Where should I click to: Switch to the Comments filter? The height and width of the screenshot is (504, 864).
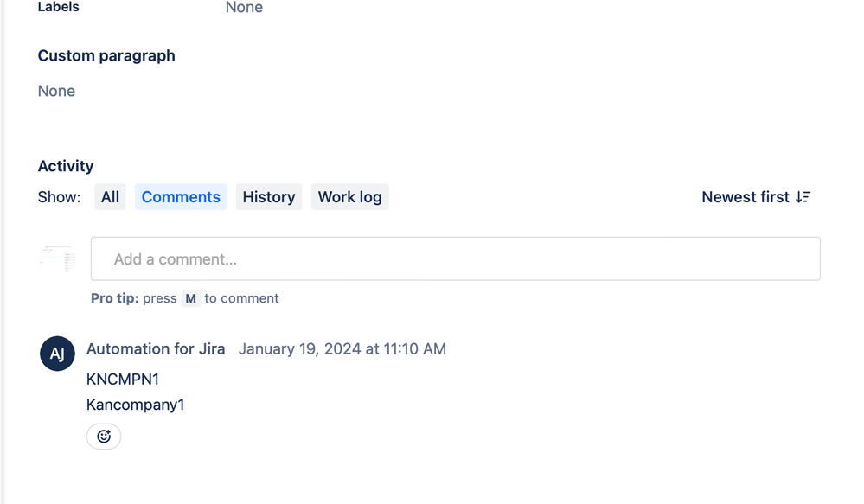180,197
